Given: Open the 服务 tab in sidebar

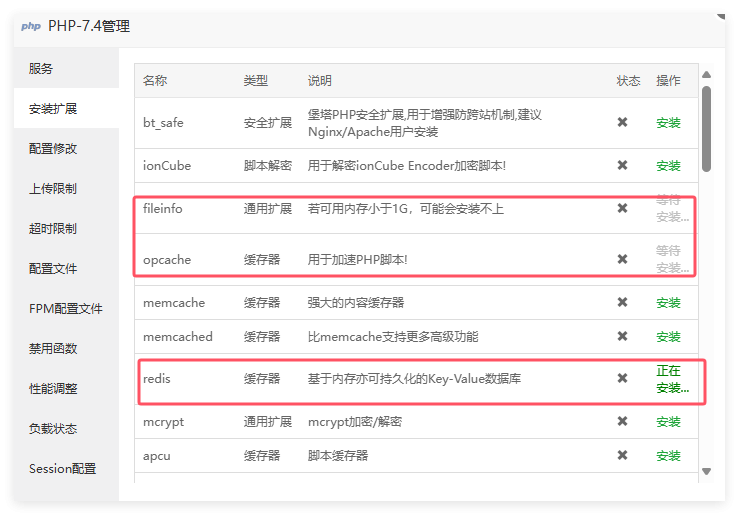Looking at the screenshot, I should coord(41,69).
